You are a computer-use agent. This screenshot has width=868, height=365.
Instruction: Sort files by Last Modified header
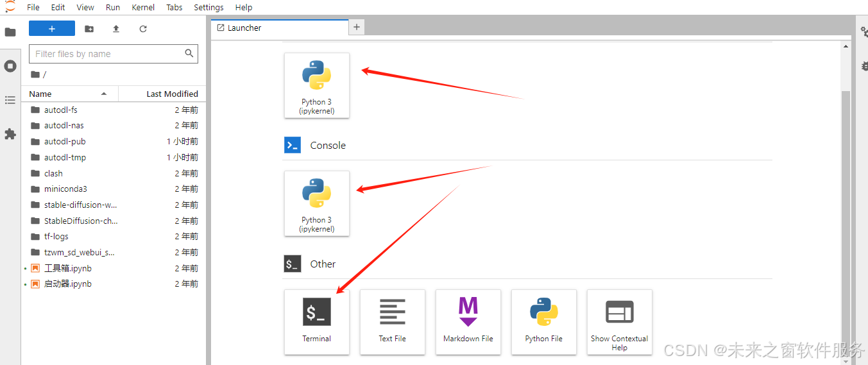(x=163, y=94)
